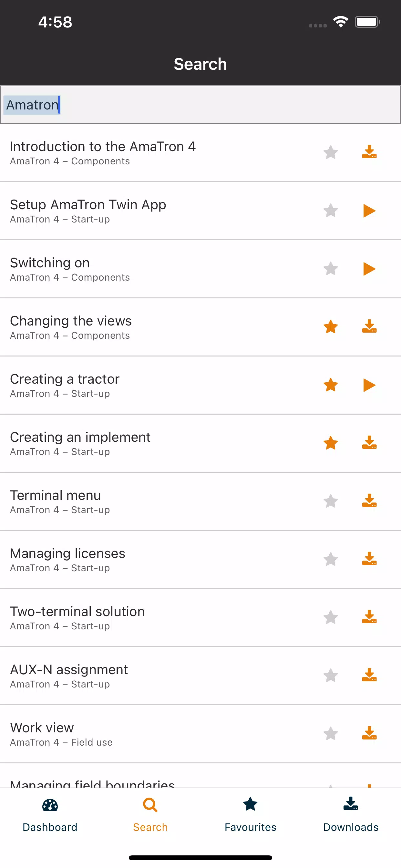Download the Terminal menu video

tap(369, 501)
